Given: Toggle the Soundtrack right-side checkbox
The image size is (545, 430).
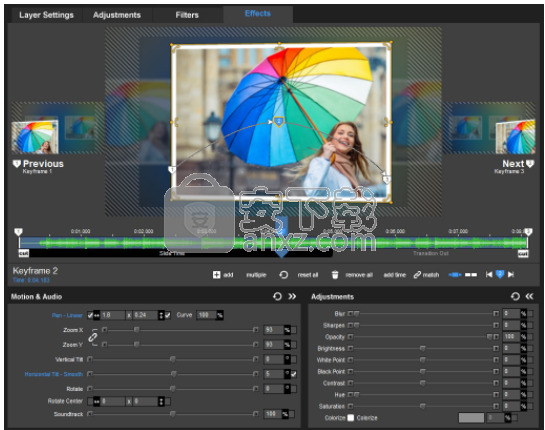Looking at the screenshot, I should click(292, 414).
